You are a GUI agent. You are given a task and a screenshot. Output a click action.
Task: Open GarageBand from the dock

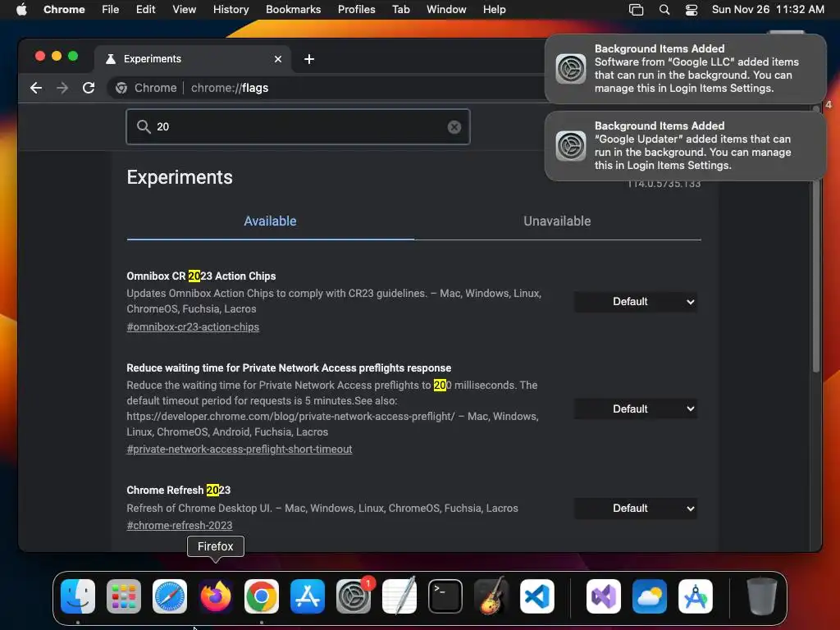coord(491,596)
